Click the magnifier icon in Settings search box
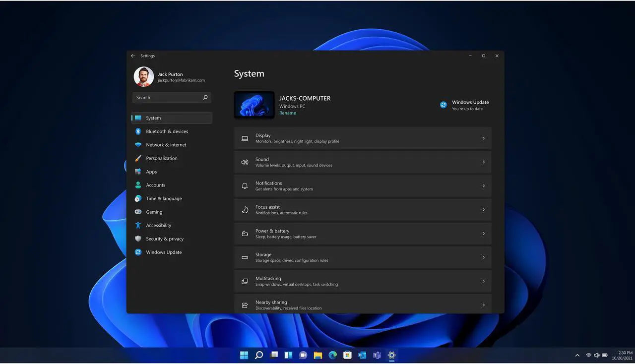Viewport: 635px width, 364px height. tap(205, 98)
